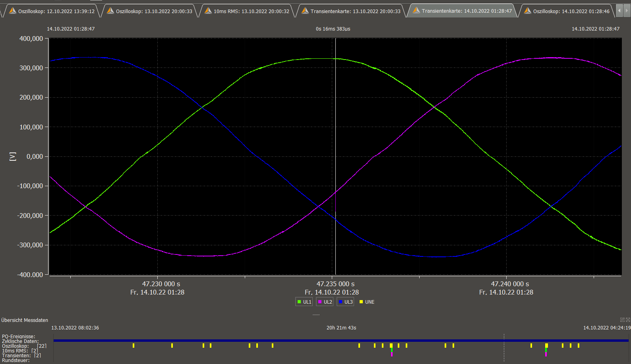Viewport: 631px width, 364px height.
Task: Toggle the UL3 trace in the legend
Action: click(x=345, y=302)
